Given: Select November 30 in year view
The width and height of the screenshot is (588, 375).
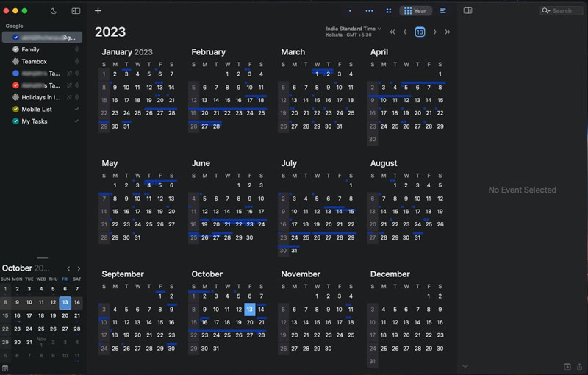Looking at the screenshot, I should coord(328,349).
